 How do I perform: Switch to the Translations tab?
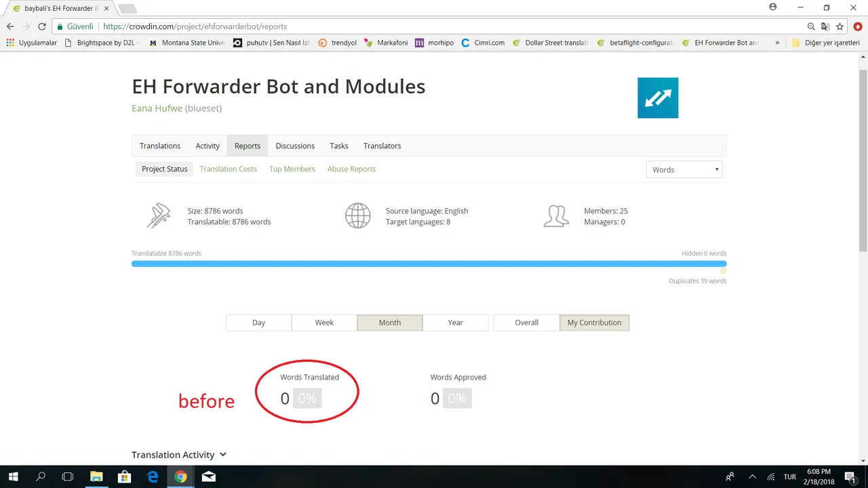[x=160, y=146]
